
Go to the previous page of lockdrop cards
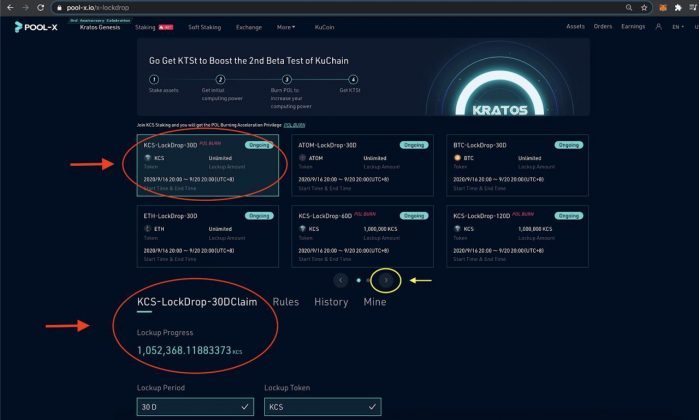point(341,280)
